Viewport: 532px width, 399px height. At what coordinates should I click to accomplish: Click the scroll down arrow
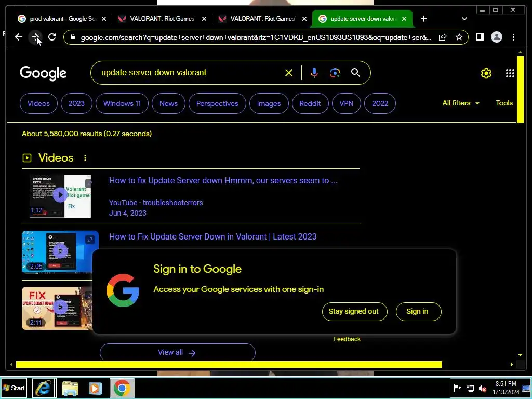pos(520,355)
